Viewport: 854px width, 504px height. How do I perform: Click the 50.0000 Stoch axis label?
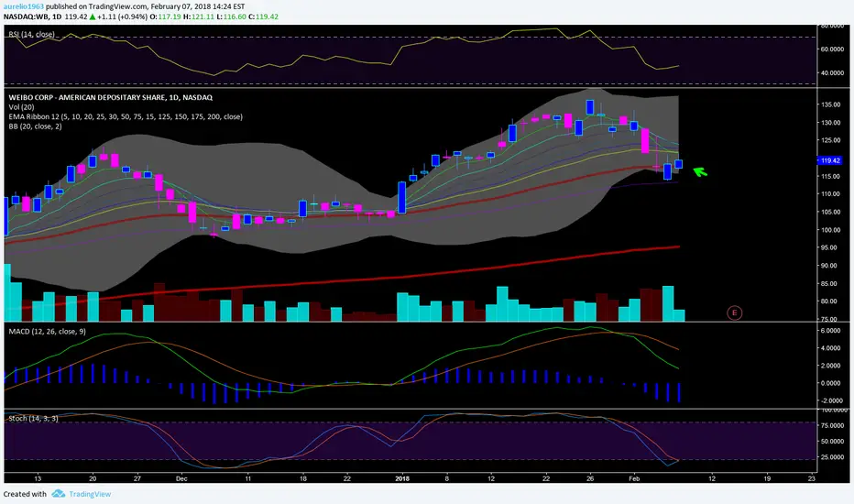832,442
